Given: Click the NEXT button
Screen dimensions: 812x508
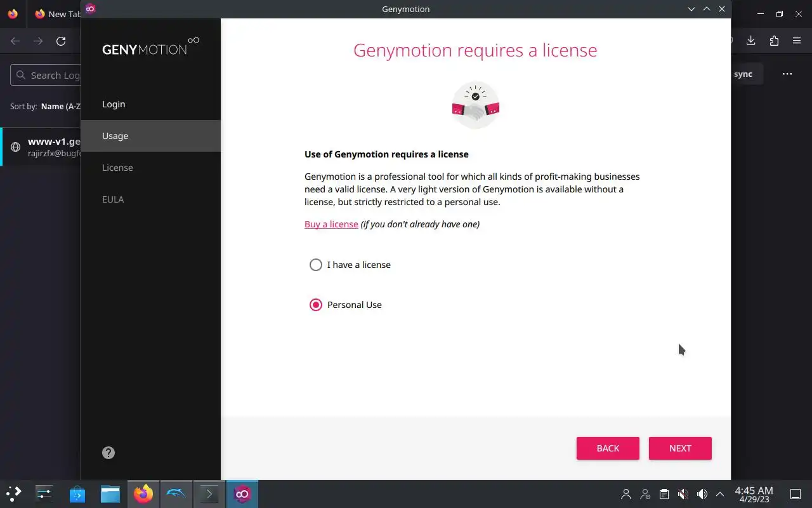Looking at the screenshot, I should click(x=680, y=448).
